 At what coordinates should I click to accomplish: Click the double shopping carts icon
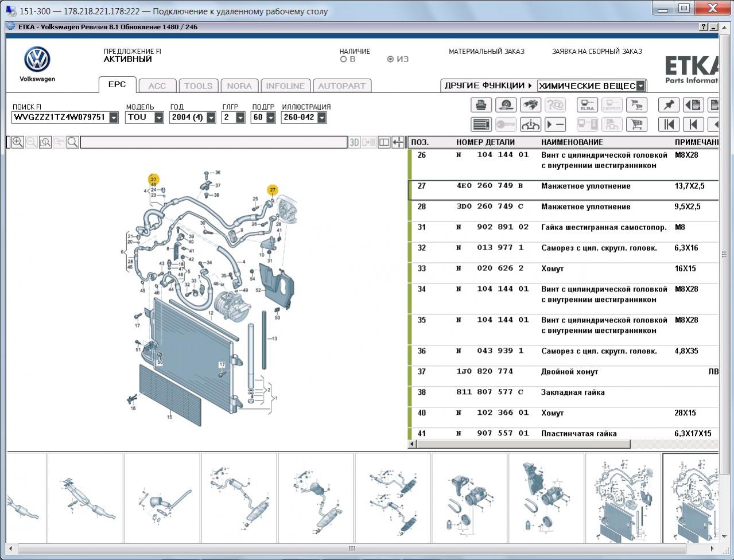click(636, 105)
